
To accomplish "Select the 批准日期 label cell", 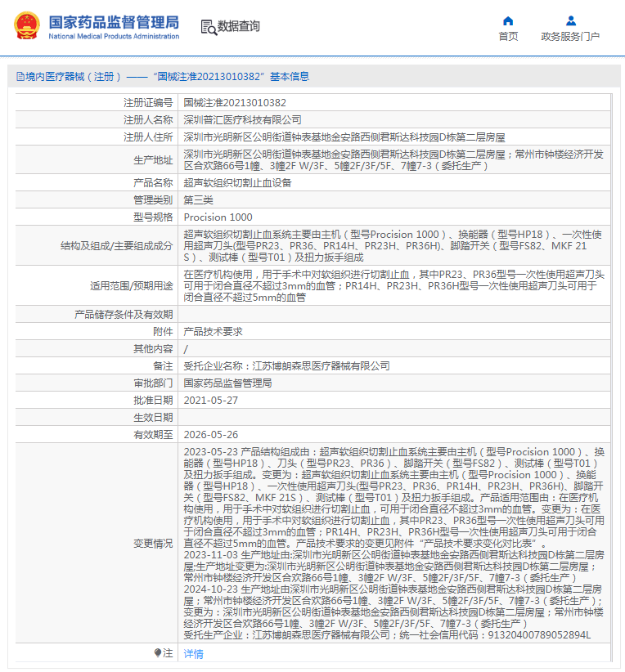I will (97, 401).
